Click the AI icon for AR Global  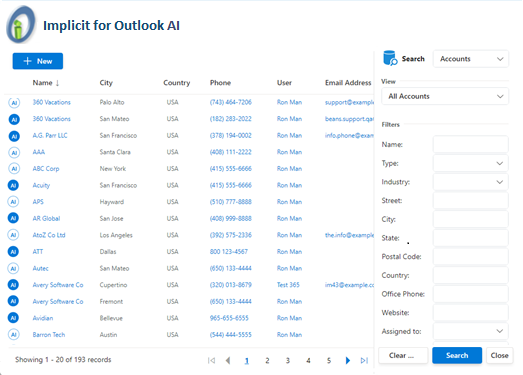coord(13,218)
